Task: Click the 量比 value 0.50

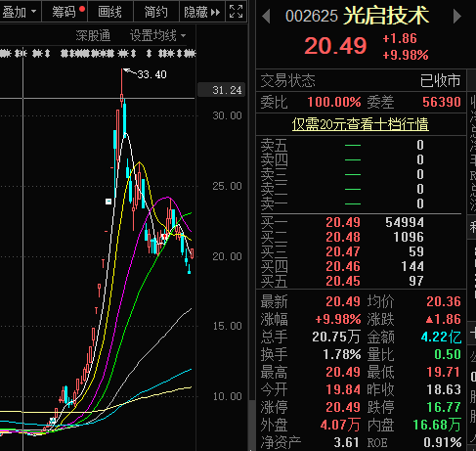Action: coord(448,354)
